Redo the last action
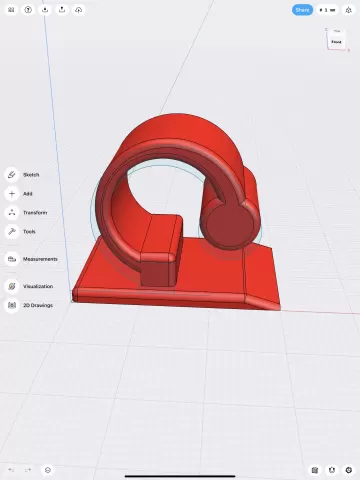 [x=28, y=470]
